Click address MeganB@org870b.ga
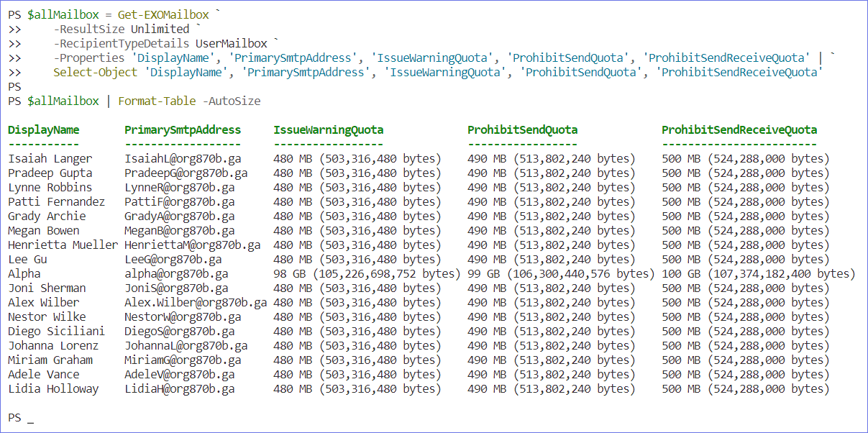 click(x=180, y=231)
